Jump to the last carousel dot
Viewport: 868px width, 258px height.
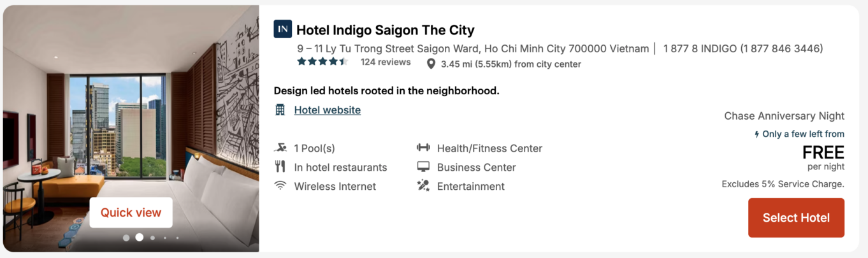point(177,238)
